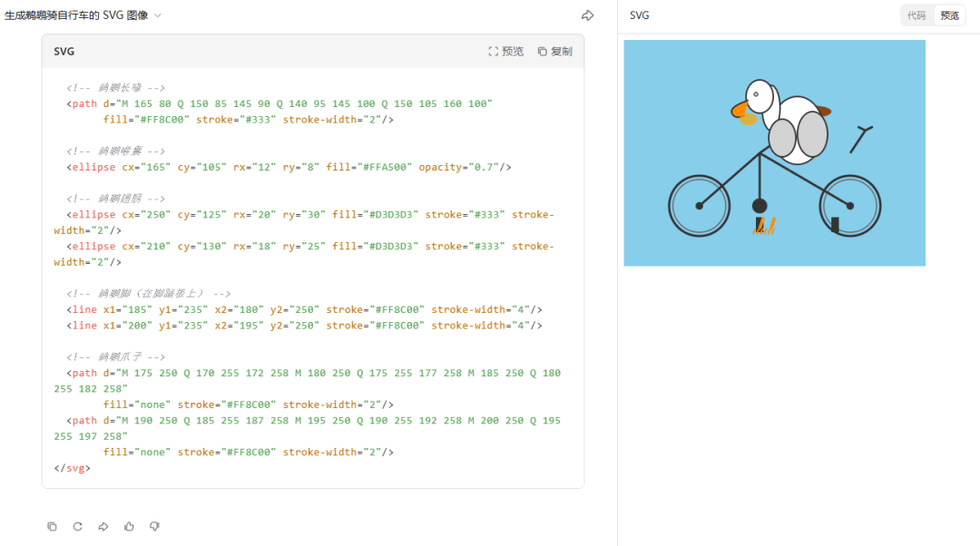
Task: Click the share arrow icon beside the conversation title
Action: coord(587,15)
